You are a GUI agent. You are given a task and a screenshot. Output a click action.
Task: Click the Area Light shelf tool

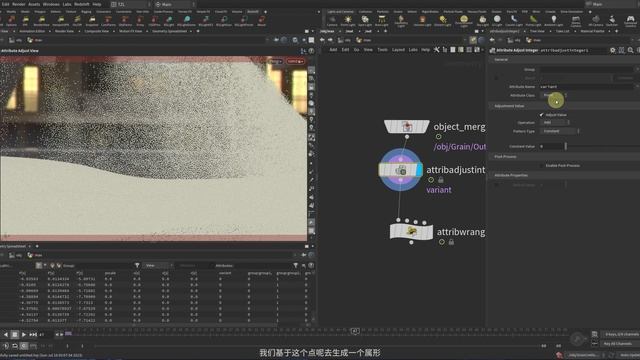(x=382, y=21)
